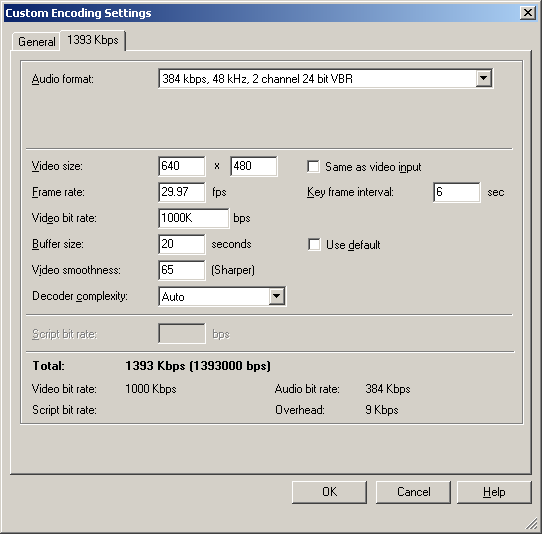Open the Audio format dropdown arrow
Viewport: 542px width, 534px height.
(x=484, y=78)
